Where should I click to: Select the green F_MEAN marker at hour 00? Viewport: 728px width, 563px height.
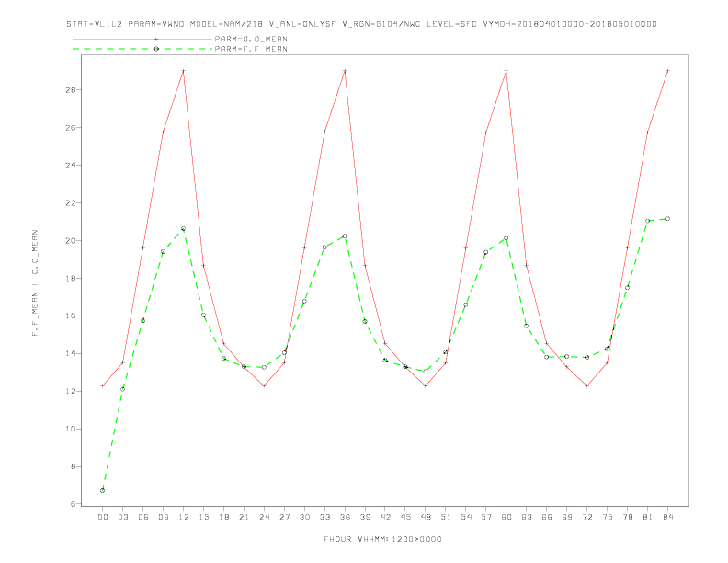click(103, 490)
